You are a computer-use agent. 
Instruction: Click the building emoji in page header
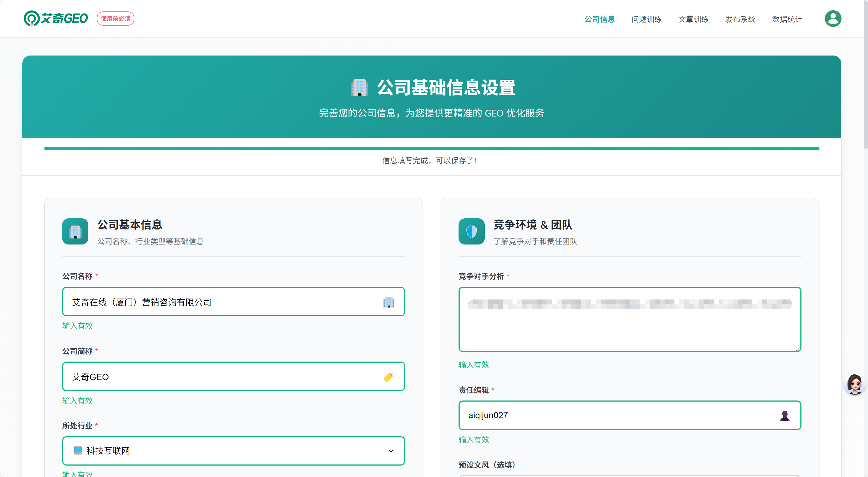tap(359, 88)
